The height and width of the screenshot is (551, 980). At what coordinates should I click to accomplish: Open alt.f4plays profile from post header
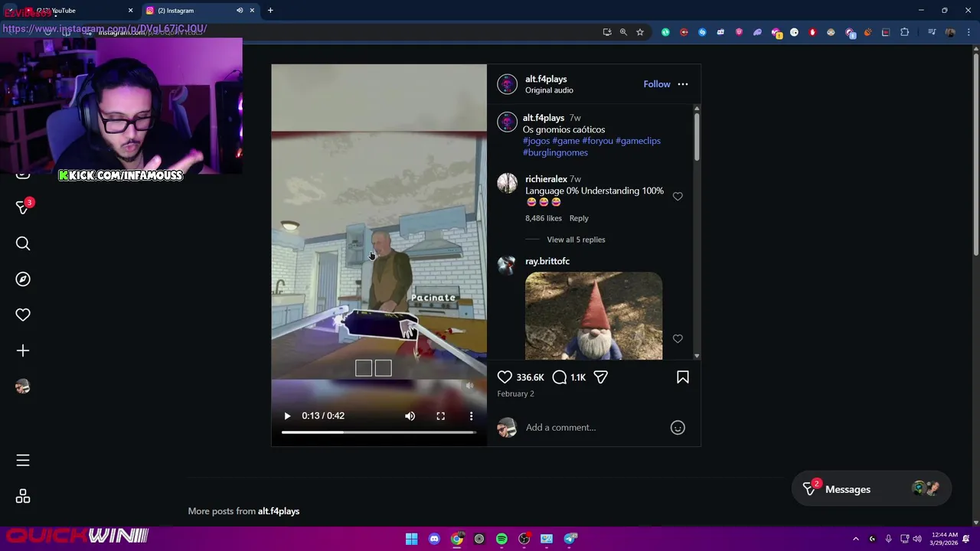pyautogui.click(x=546, y=79)
